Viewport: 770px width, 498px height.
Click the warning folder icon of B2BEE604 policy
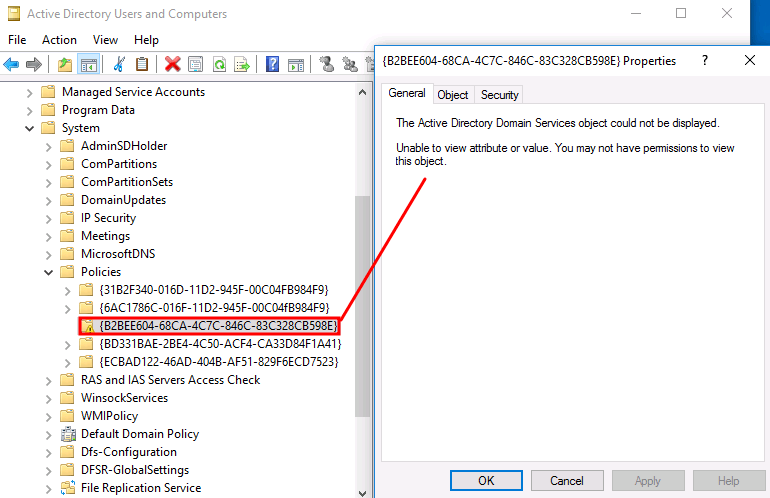pyautogui.click(x=87, y=326)
